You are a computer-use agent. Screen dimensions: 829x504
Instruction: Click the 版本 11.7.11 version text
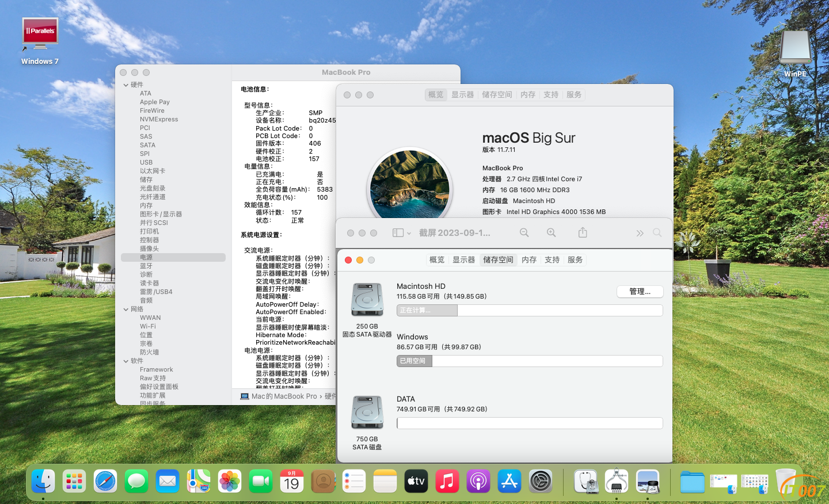pos(499,150)
